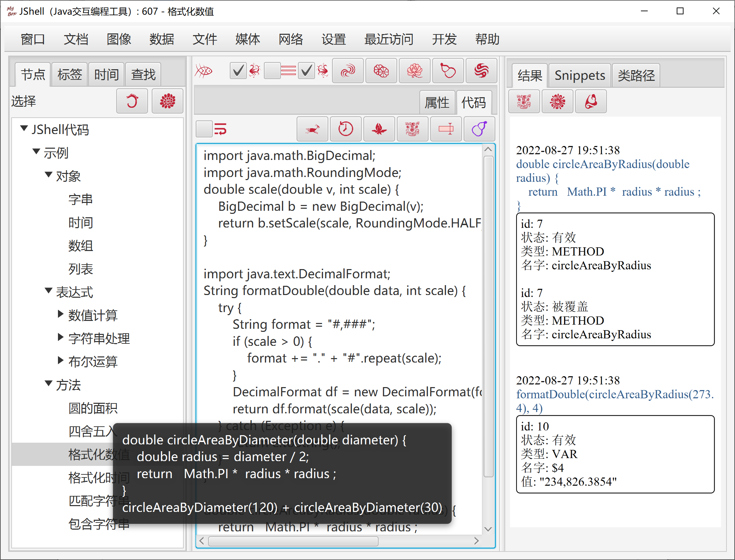Open the 网络 menu
Image resolution: width=735 pixels, height=560 pixels.
[x=290, y=39]
